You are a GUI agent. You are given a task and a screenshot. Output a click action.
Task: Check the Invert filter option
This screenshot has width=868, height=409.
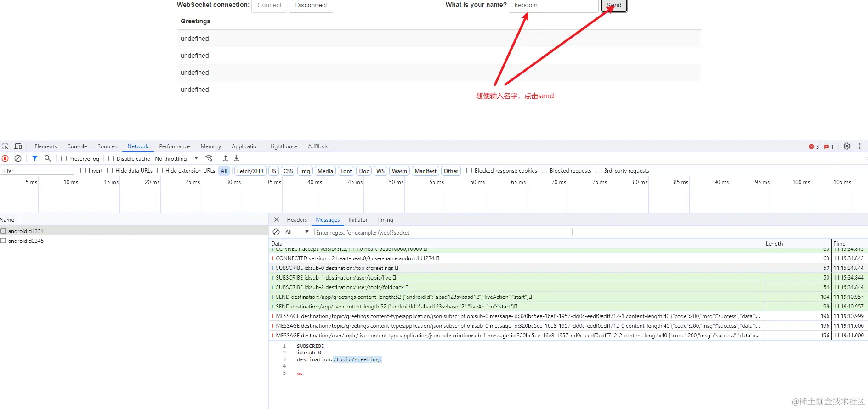[83, 170]
